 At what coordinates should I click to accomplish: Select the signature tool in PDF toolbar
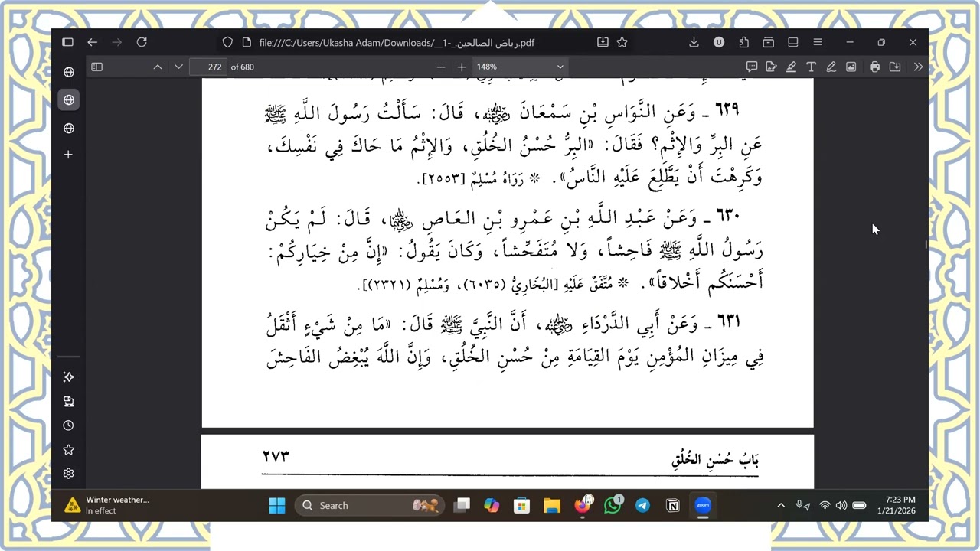click(771, 67)
